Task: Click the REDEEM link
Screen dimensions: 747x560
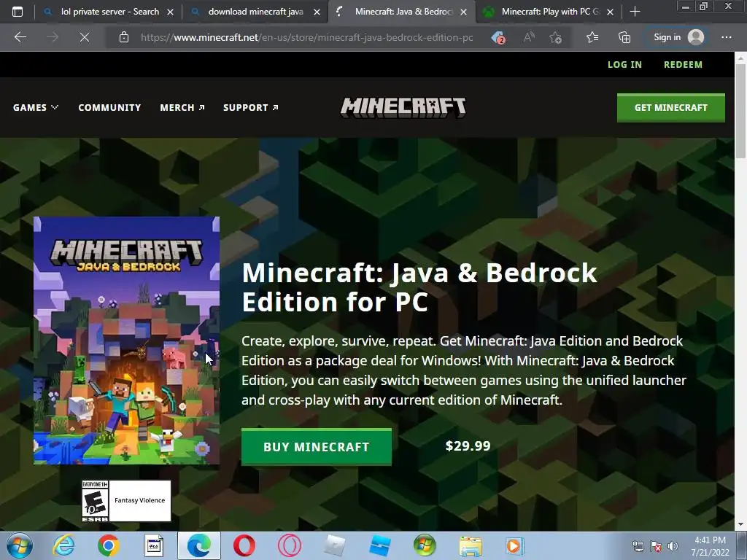Action: click(683, 64)
